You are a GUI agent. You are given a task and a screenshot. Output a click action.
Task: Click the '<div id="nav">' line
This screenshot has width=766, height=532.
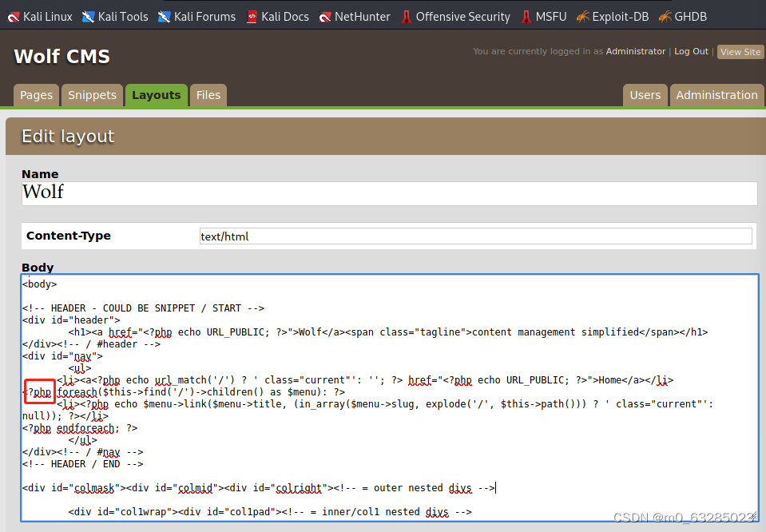(x=62, y=356)
